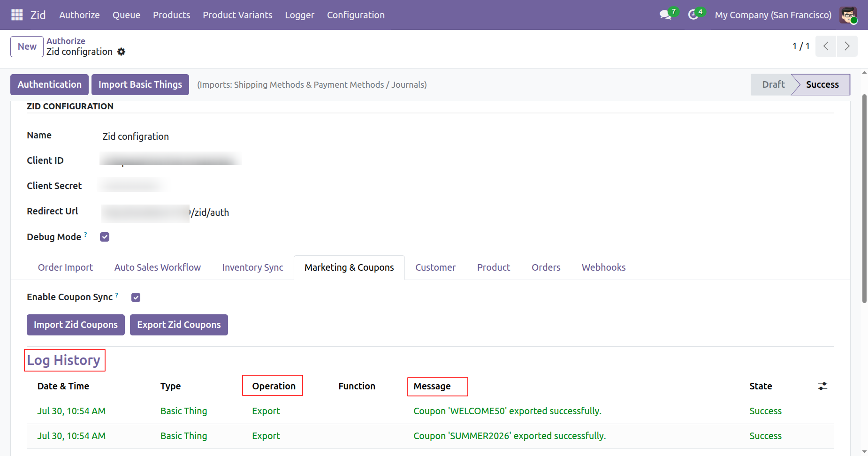Open the Products menu

[x=171, y=15]
